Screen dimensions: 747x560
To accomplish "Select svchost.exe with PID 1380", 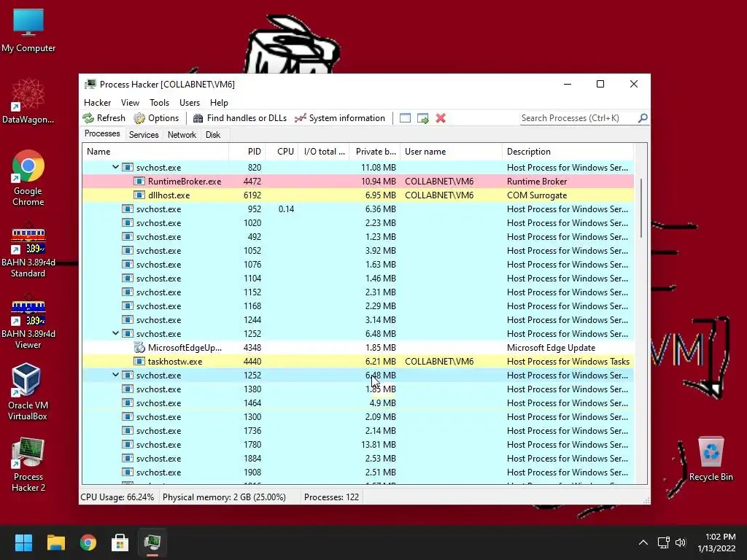I will click(x=358, y=389).
